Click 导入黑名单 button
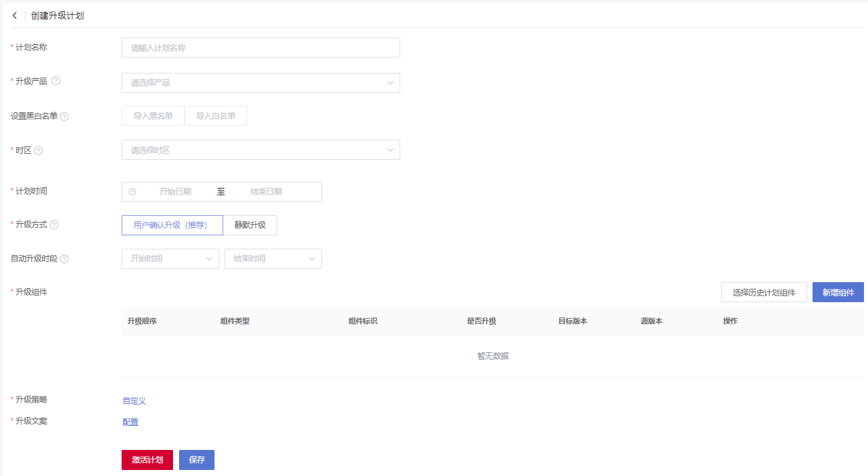Screen dimensions: 868x476 pos(153,116)
